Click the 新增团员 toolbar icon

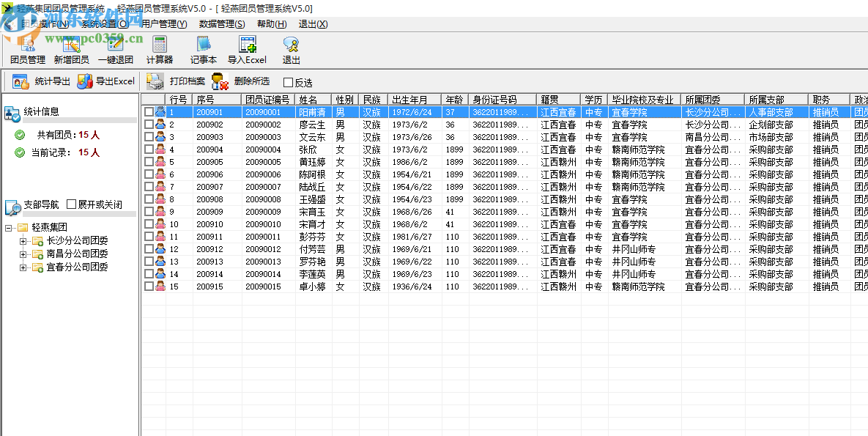pos(71,50)
